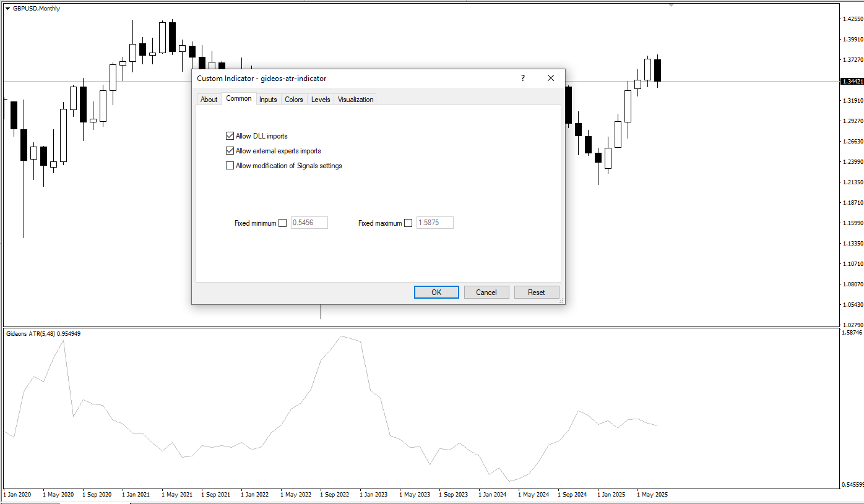
Task: Enable Allow modification of Signals settings
Action: [x=230, y=166]
